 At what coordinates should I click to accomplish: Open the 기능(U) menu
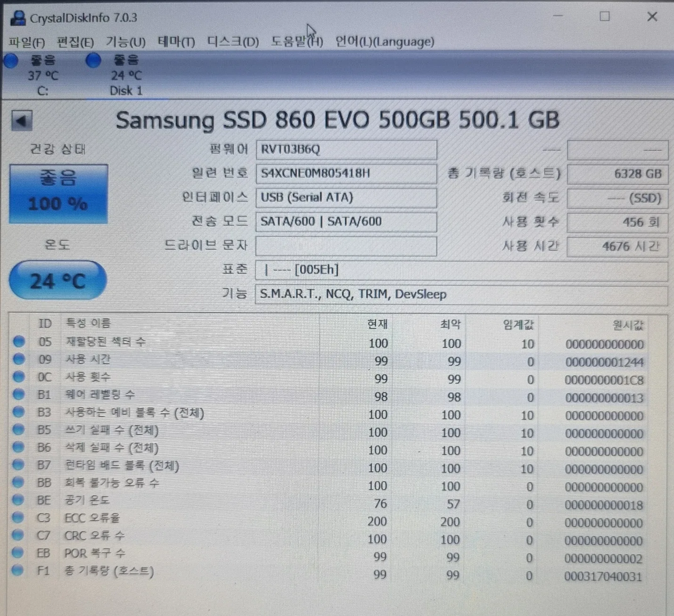[x=125, y=42]
